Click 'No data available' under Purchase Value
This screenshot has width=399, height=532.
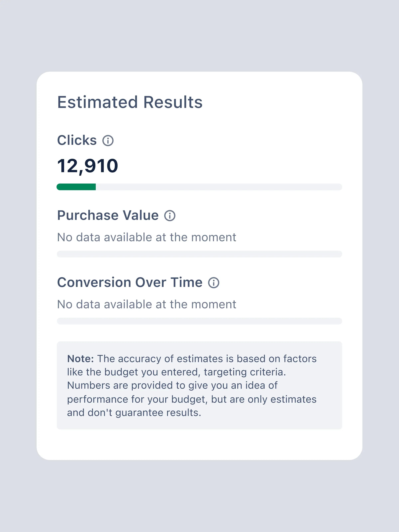[x=147, y=237]
